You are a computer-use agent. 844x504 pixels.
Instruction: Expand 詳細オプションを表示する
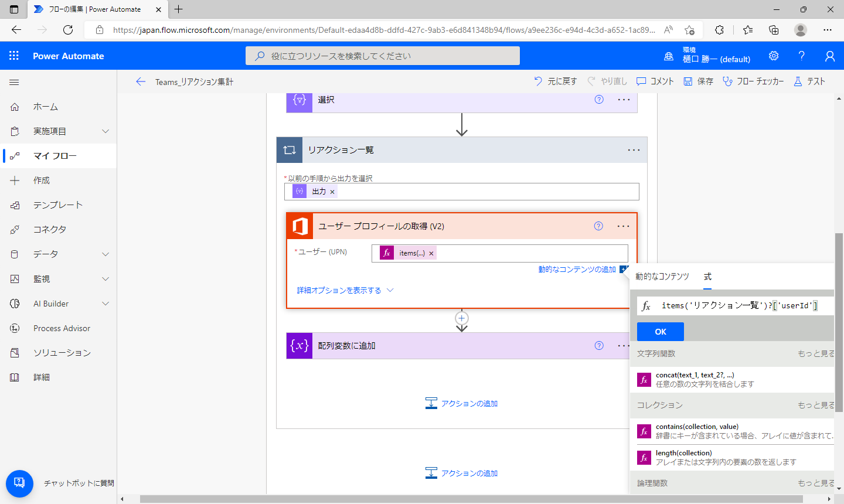click(345, 291)
